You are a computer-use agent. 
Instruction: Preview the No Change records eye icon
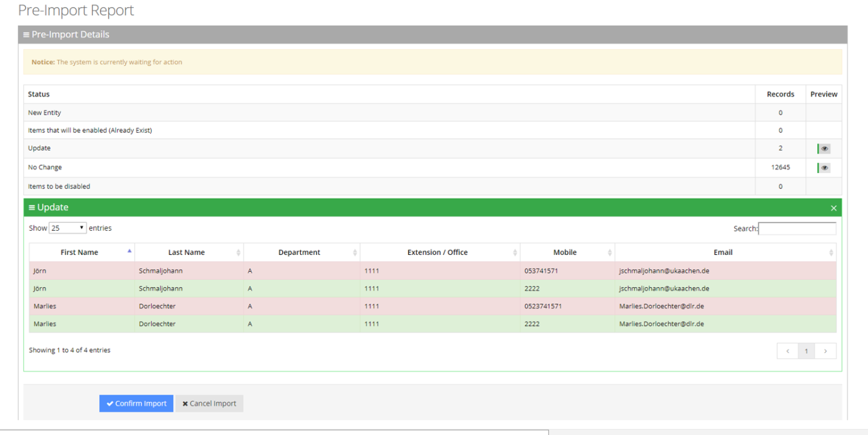(824, 168)
